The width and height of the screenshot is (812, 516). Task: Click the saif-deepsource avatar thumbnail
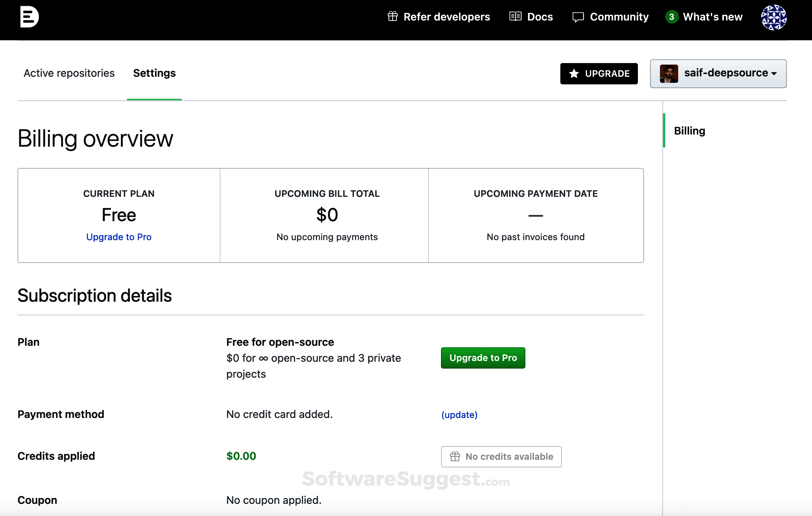point(670,73)
